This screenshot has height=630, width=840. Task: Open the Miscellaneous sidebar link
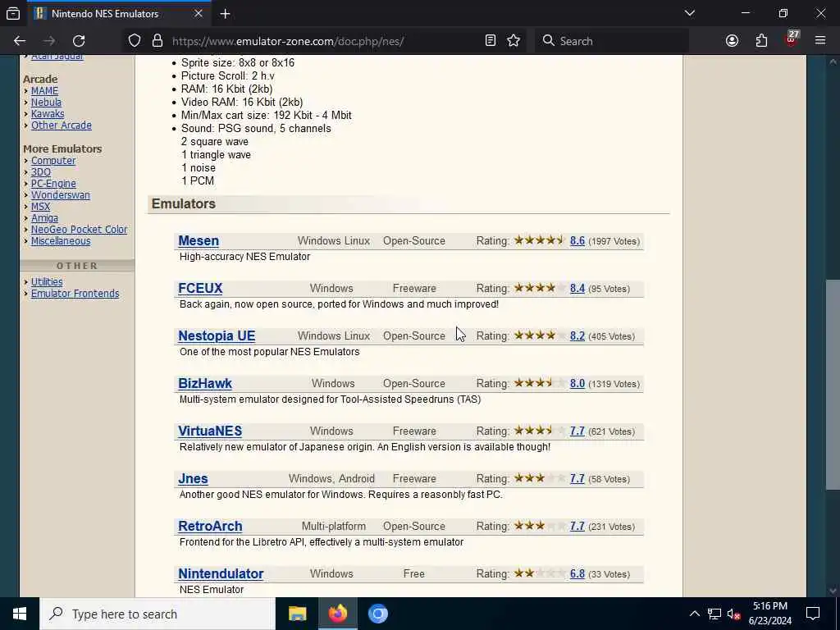coord(61,241)
